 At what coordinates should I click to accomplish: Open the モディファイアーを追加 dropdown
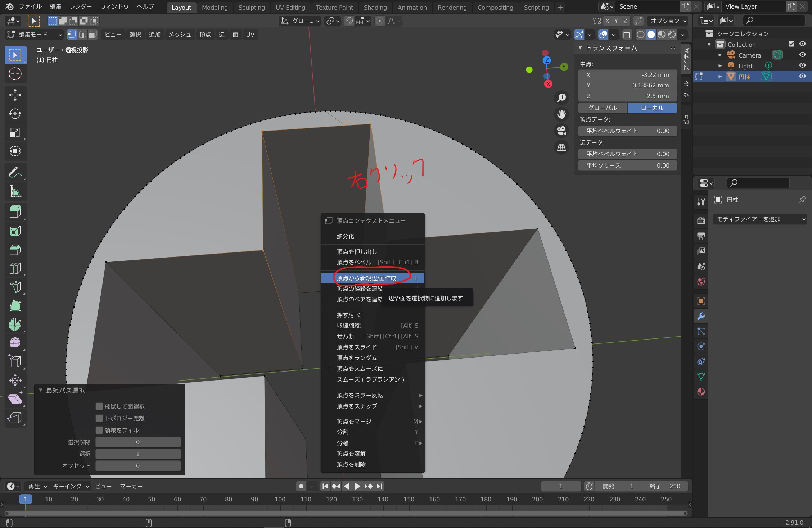[x=760, y=219]
